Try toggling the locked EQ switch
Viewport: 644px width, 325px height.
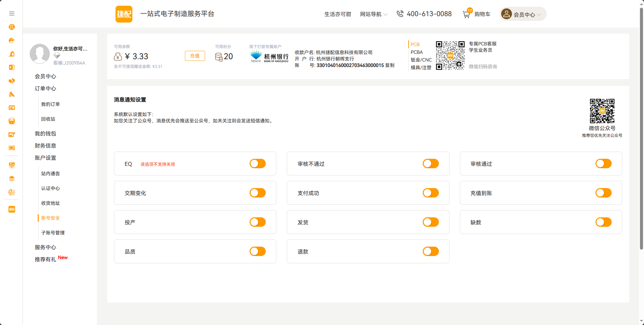[x=257, y=164]
